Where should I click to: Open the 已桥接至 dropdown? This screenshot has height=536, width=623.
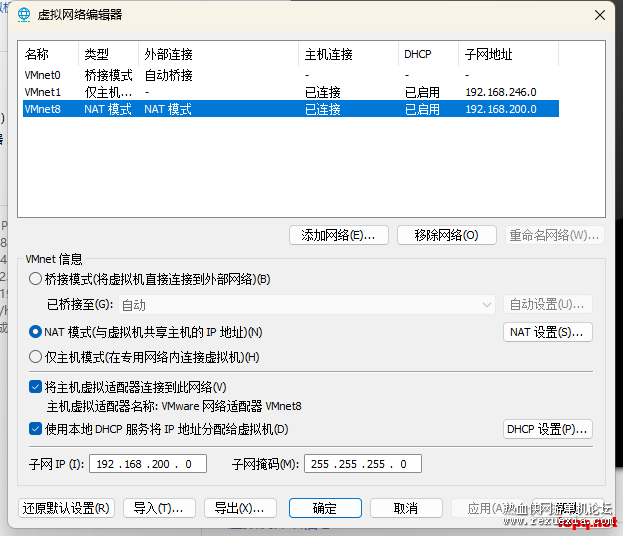click(307, 305)
